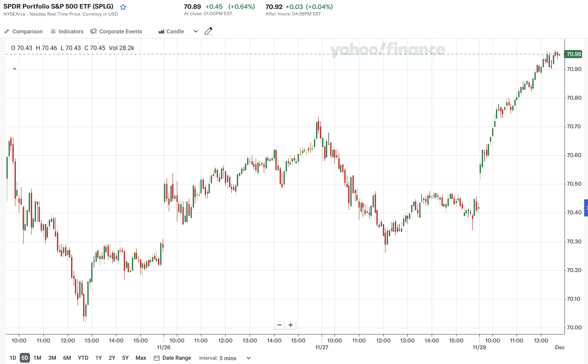
Task: Switch to the 1M time range
Action: tap(37, 358)
